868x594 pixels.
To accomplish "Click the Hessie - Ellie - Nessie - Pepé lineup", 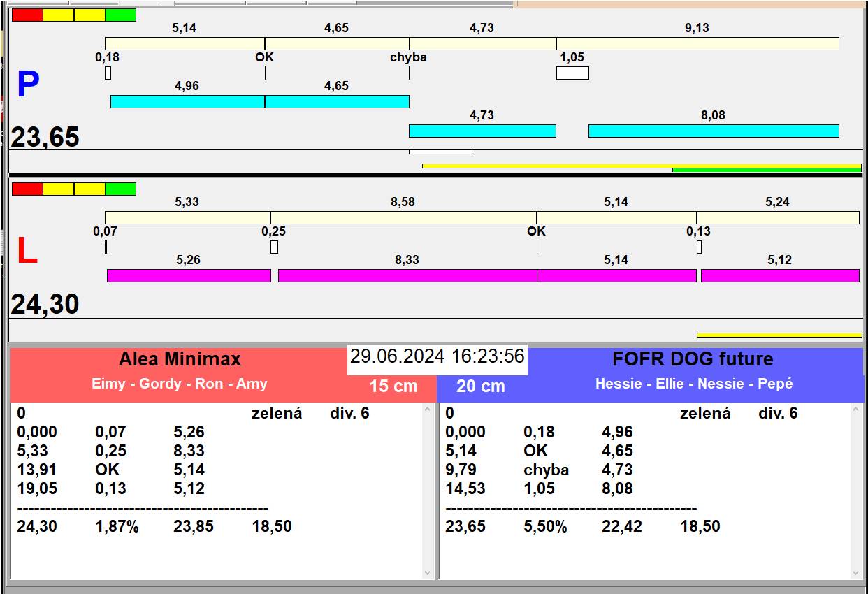I will click(x=694, y=384).
